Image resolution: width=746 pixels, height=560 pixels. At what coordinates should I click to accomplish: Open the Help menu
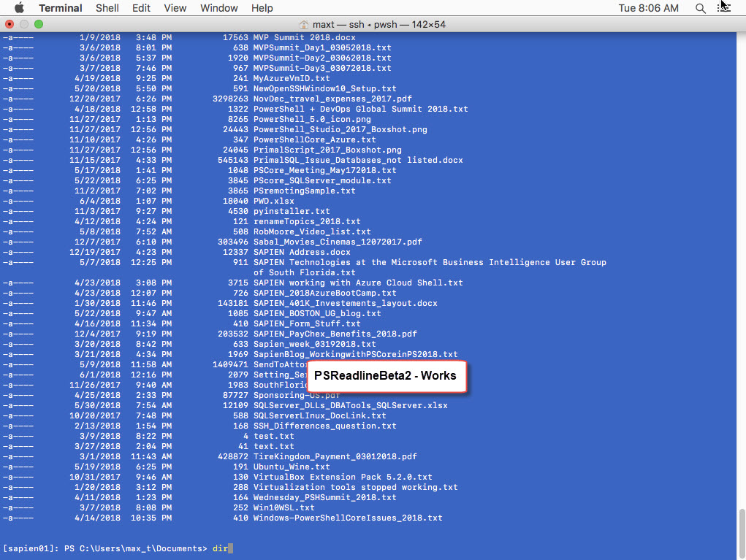point(262,8)
